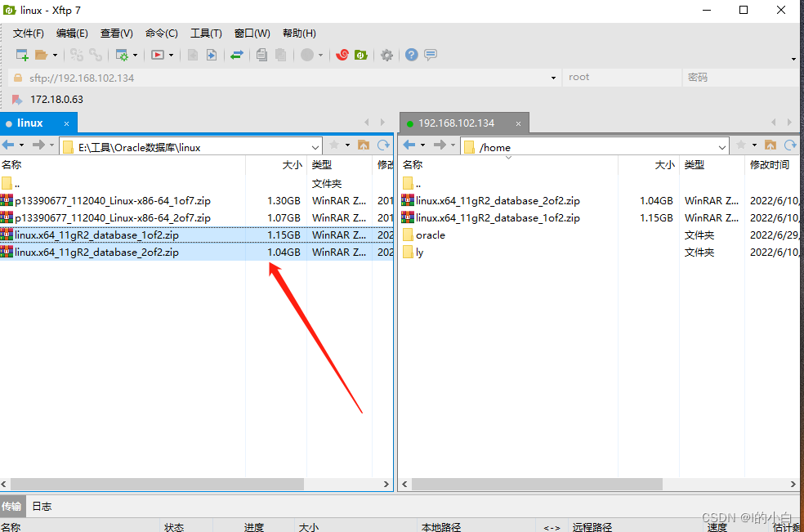The width and height of the screenshot is (804, 532).
Task: Click the Copy toolbar icon
Action: [261, 55]
